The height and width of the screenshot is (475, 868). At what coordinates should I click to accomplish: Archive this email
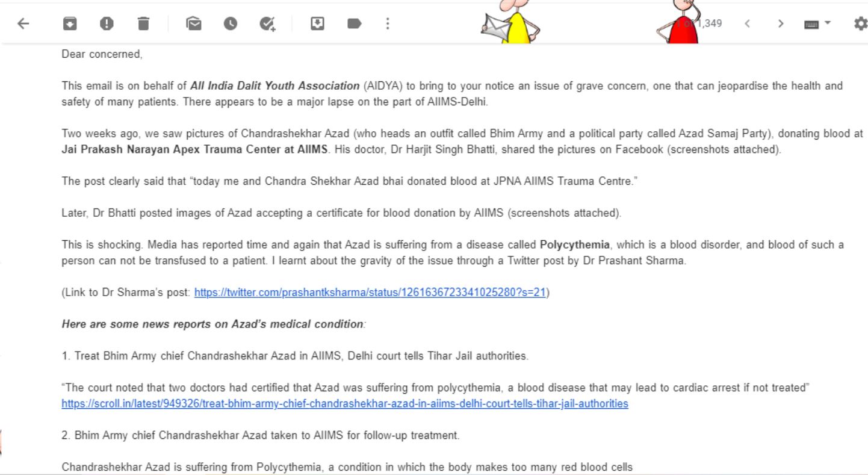coord(70,23)
